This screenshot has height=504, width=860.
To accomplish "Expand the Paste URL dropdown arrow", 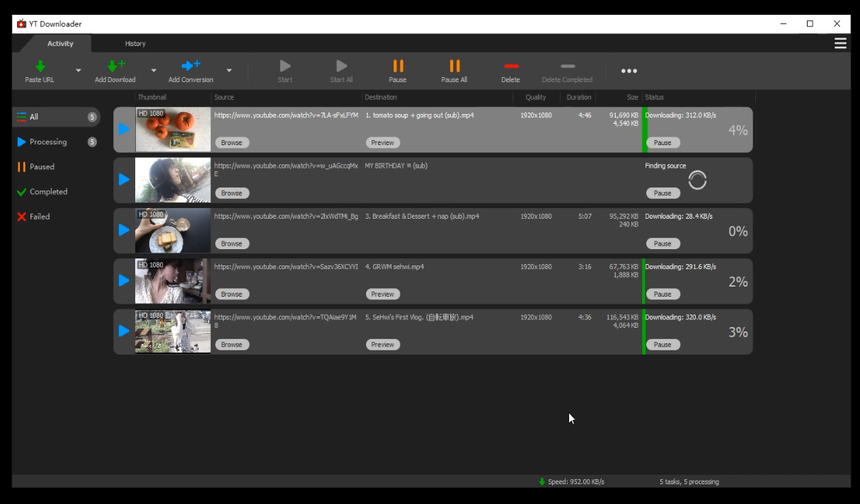I will tap(79, 71).
